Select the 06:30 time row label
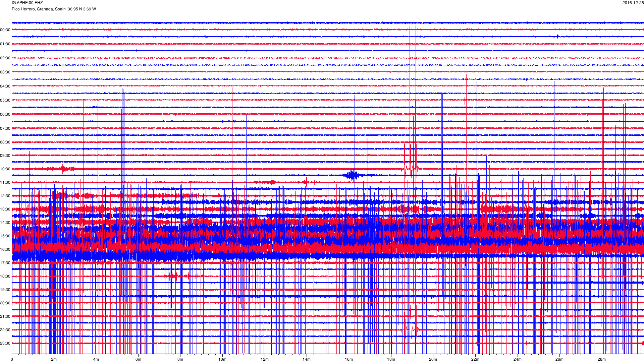The width and height of the screenshot is (644, 362). click(x=5, y=114)
